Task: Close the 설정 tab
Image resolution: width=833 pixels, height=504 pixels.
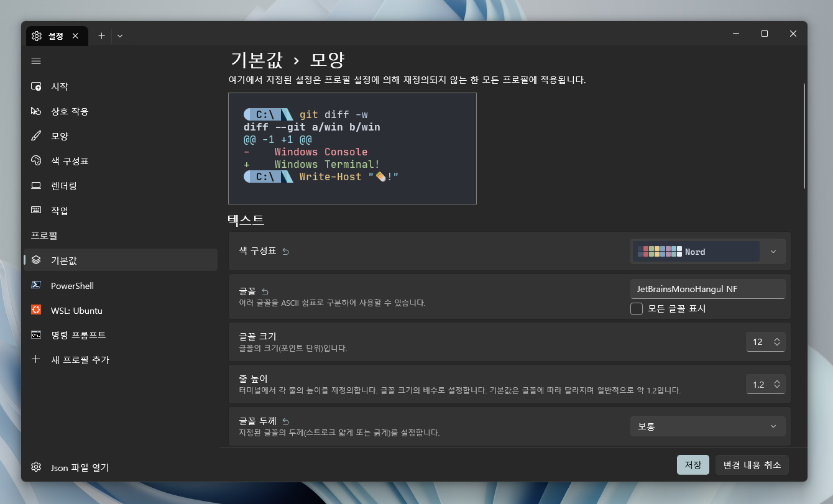Action: [75, 36]
